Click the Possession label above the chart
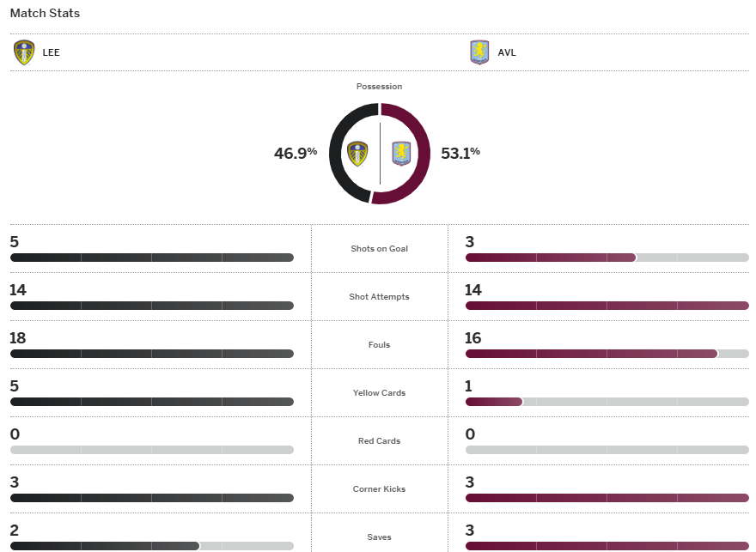The height and width of the screenshot is (552, 756). [x=379, y=87]
